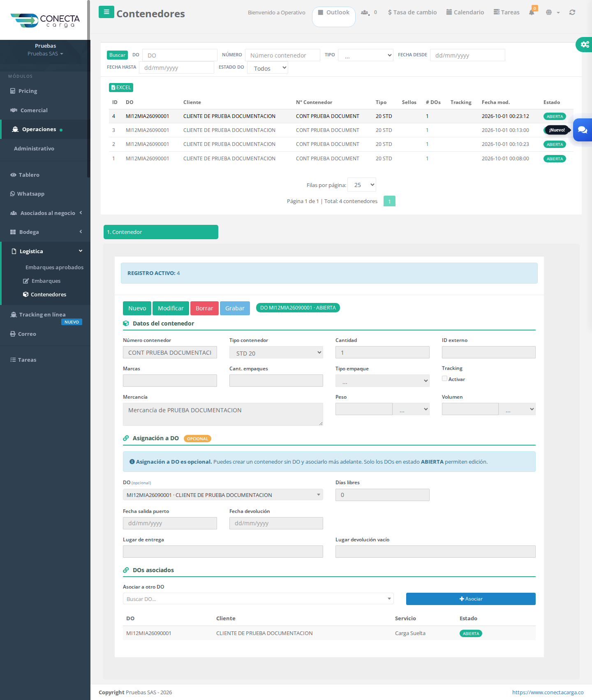Open notifications bell icon
The image size is (592, 700).
tap(532, 12)
